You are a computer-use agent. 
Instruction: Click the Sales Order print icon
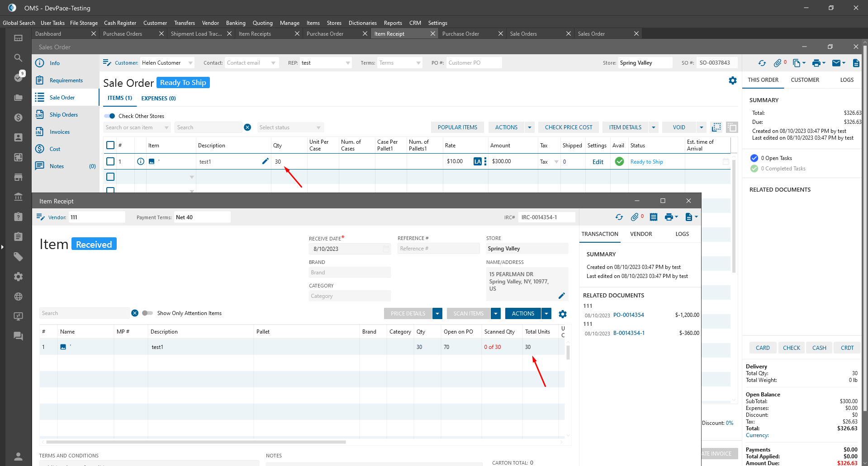816,63
